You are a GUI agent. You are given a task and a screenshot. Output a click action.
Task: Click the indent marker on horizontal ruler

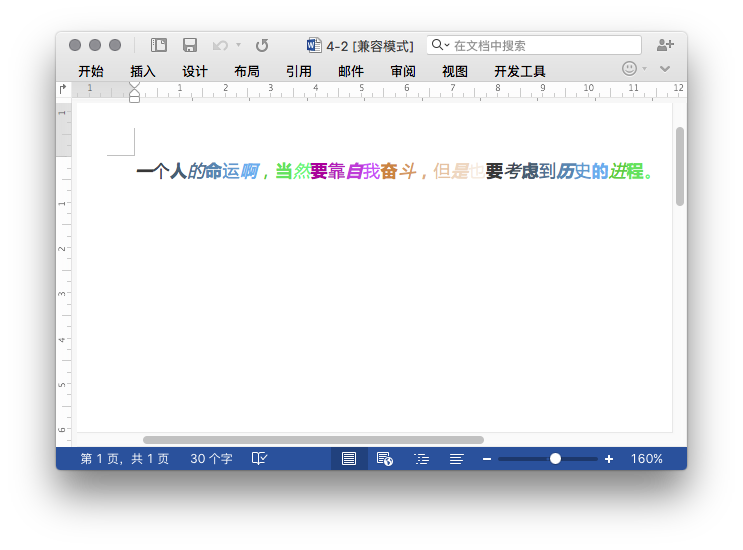(x=135, y=92)
